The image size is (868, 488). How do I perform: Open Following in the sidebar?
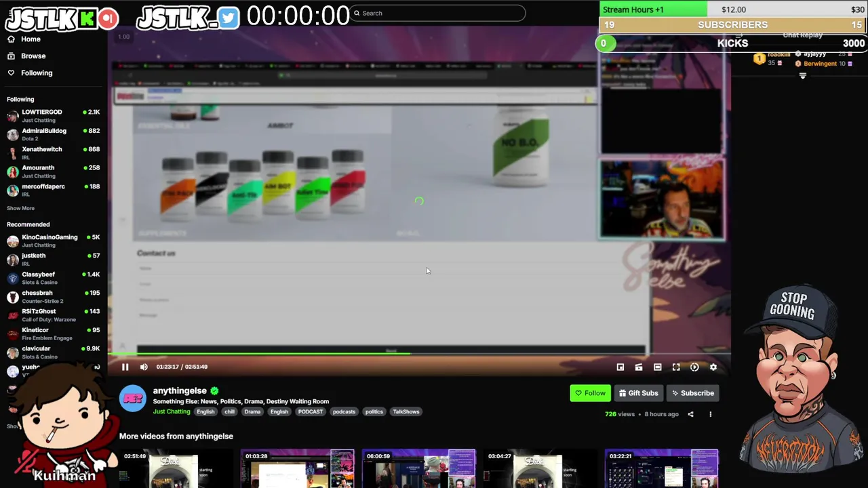pyautogui.click(x=29, y=73)
